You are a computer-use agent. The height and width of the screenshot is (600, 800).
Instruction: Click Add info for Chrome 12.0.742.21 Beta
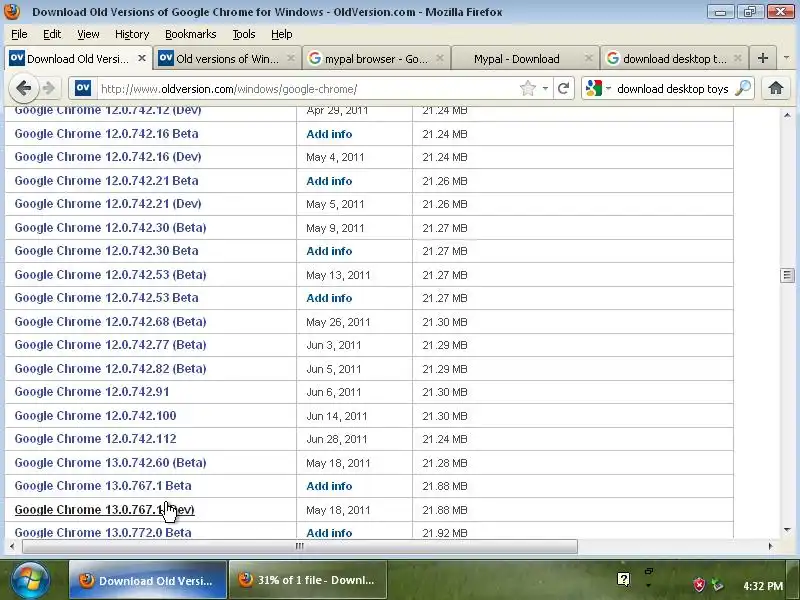tap(329, 181)
